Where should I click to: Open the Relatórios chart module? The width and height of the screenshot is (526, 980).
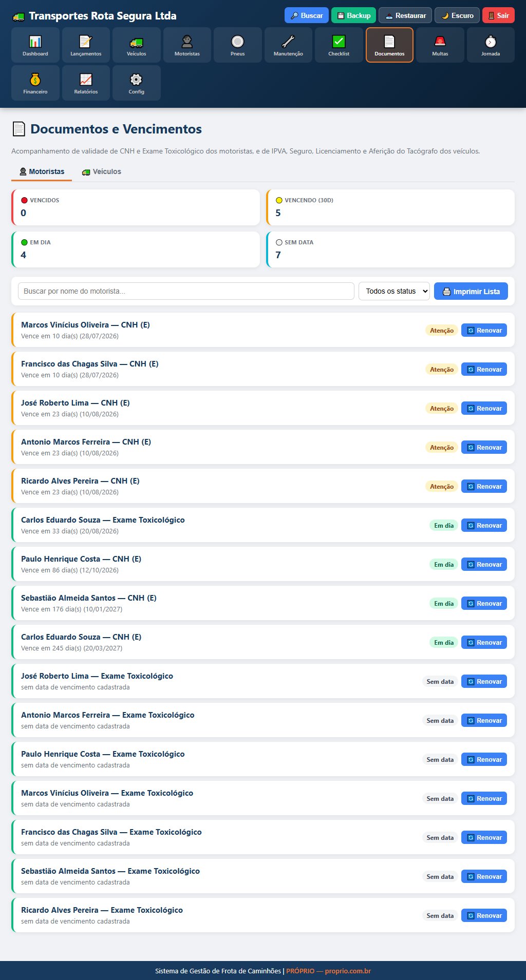(x=86, y=83)
